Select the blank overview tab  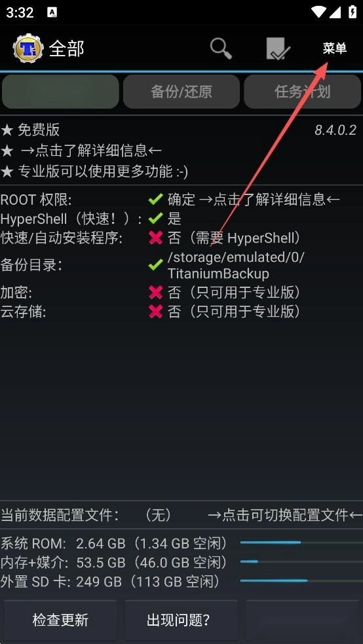[60, 92]
